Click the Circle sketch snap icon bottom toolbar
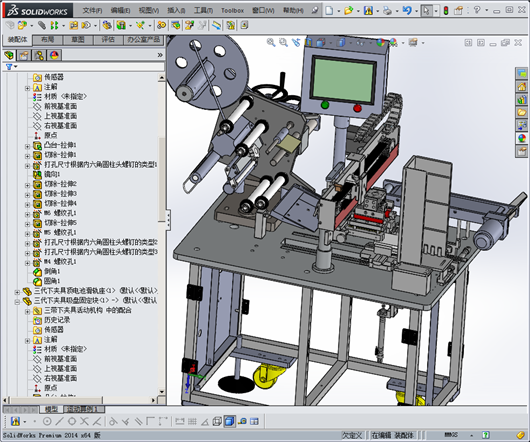 click(x=47, y=421)
